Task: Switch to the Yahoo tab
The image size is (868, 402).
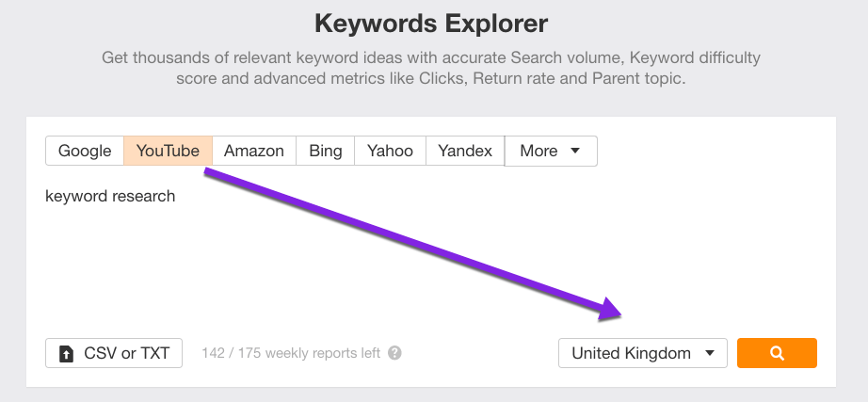Action: click(x=390, y=151)
